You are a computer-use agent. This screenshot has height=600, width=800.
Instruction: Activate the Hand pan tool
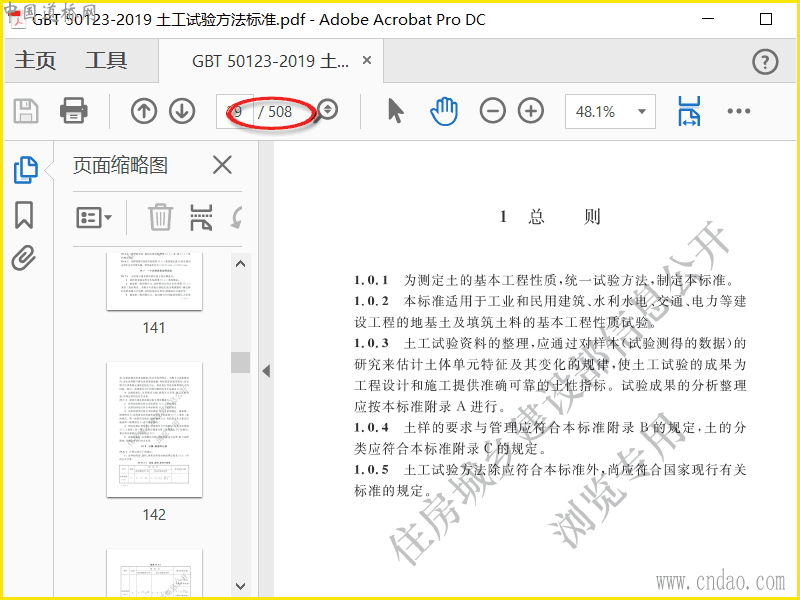[x=444, y=111]
